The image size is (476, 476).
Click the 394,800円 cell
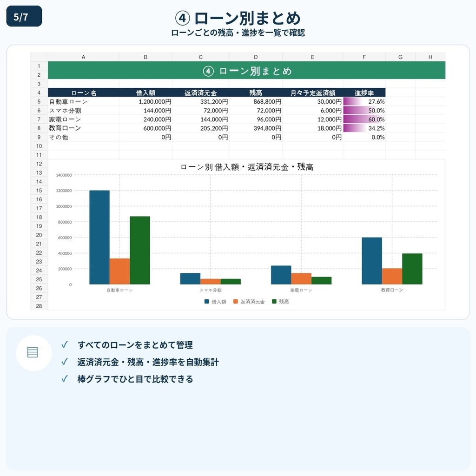[256, 128]
